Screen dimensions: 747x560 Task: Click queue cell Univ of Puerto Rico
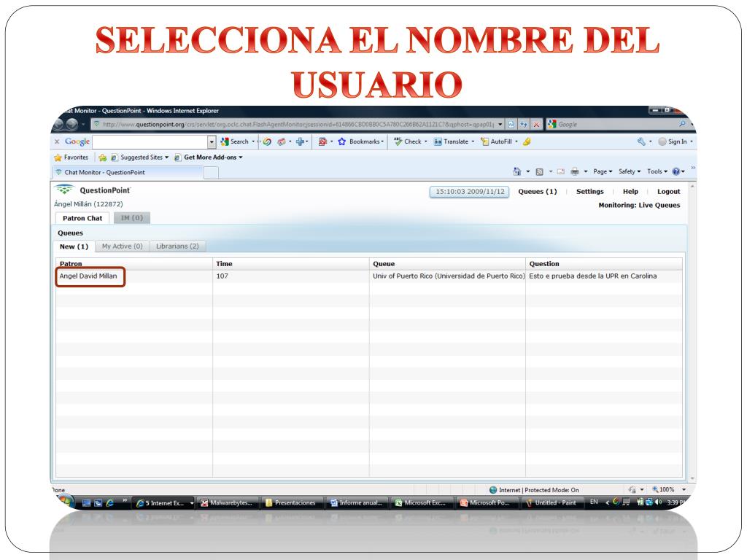[449, 276]
